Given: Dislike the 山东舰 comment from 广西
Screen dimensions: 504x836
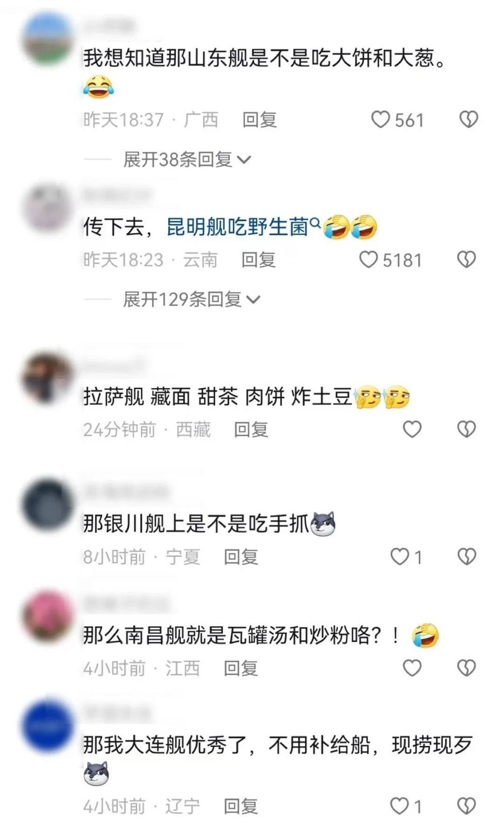Looking at the screenshot, I should pyautogui.click(x=469, y=120).
